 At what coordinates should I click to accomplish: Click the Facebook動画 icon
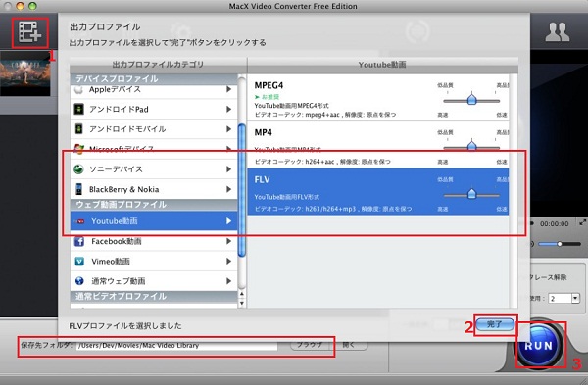click(79, 241)
